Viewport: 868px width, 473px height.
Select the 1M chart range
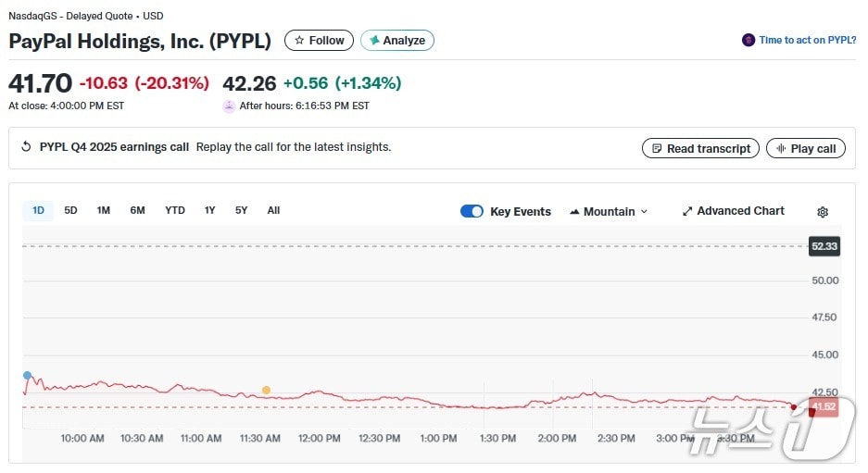[x=104, y=210]
